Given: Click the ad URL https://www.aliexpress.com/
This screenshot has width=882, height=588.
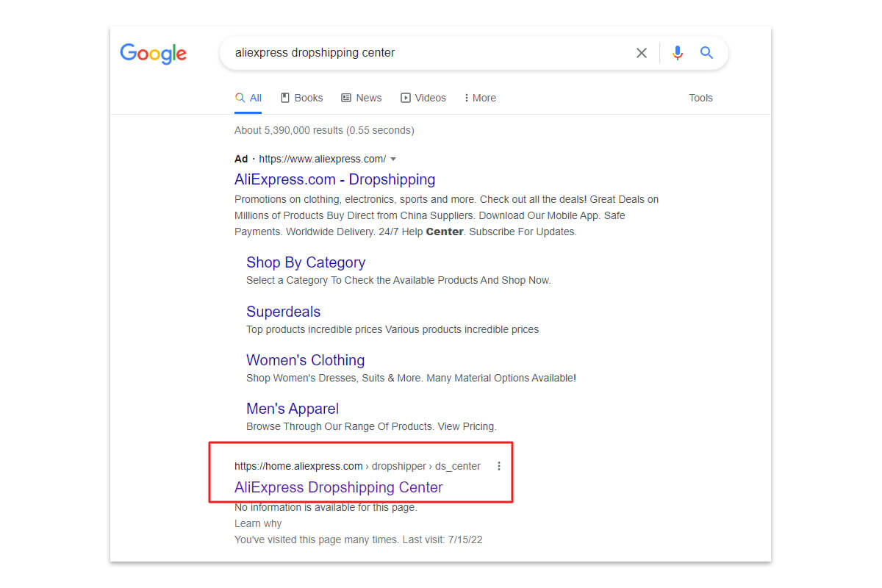Looking at the screenshot, I should (322, 159).
